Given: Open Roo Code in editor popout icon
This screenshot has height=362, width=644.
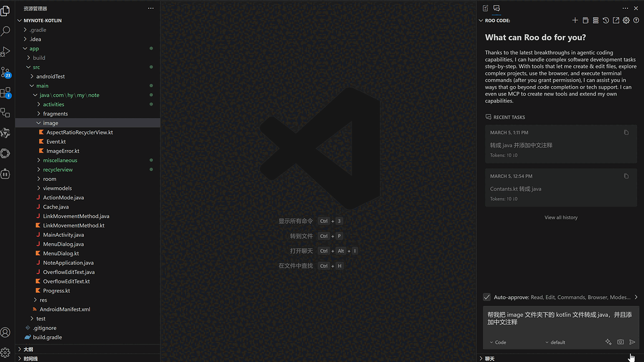Looking at the screenshot, I should 616,20.
